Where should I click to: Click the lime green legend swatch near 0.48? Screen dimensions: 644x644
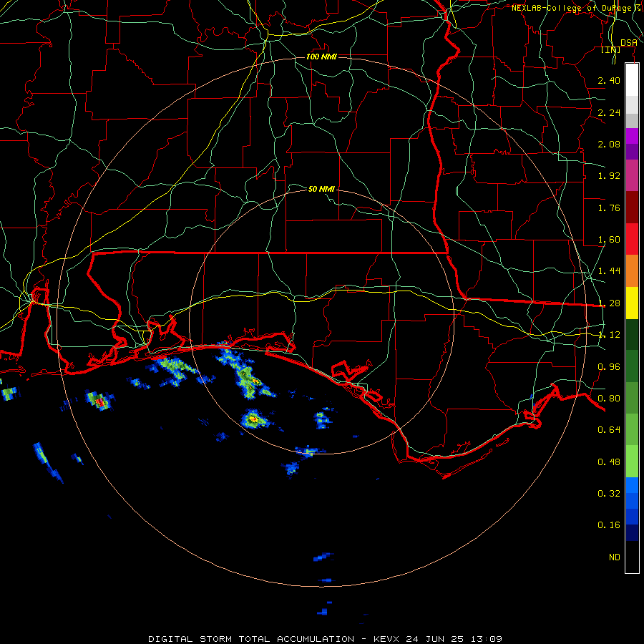(632, 462)
